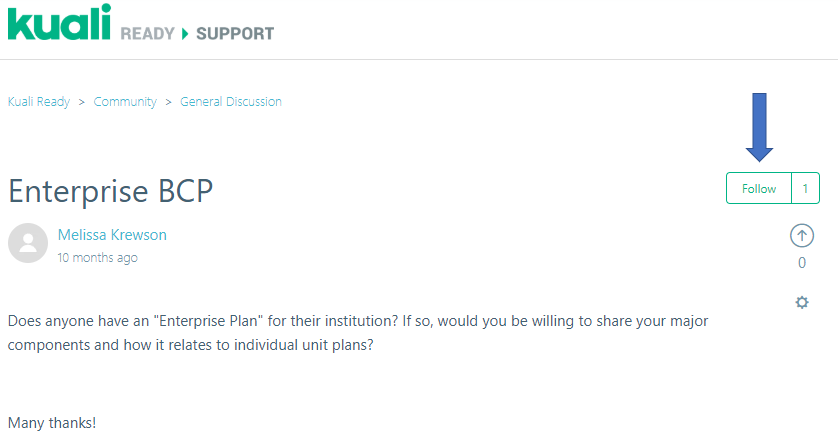Click the 'Many thanks!' line
838x436 pixels.
(x=52, y=423)
